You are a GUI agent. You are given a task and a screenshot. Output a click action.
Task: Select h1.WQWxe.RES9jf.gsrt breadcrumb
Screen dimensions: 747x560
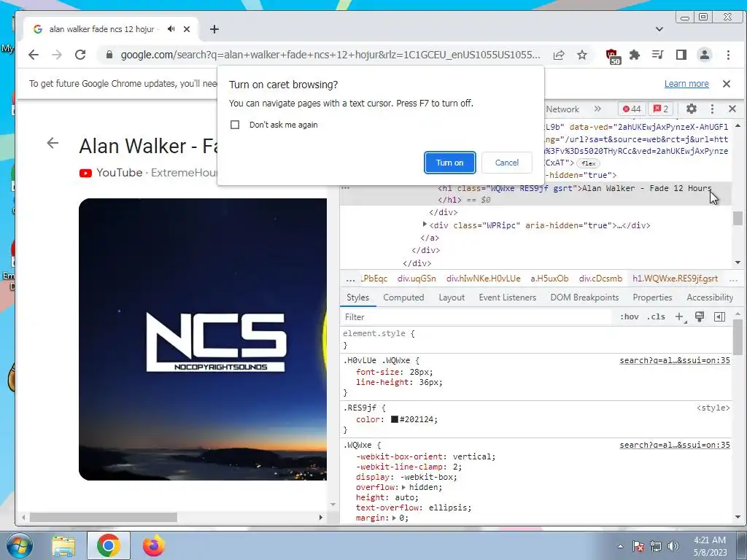tap(675, 279)
